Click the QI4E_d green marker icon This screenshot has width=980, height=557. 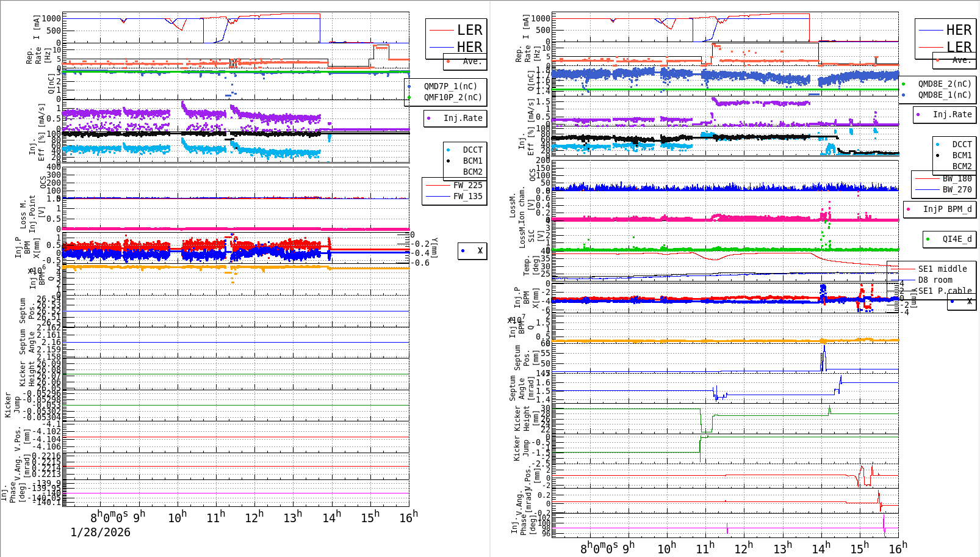click(x=929, y=239)
